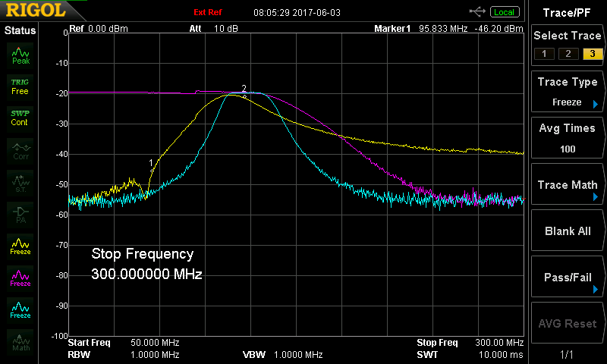Click the -50 amplitude axis label
Screen dimensions: 607x364
pyautogui.click(x=62, y=184)
